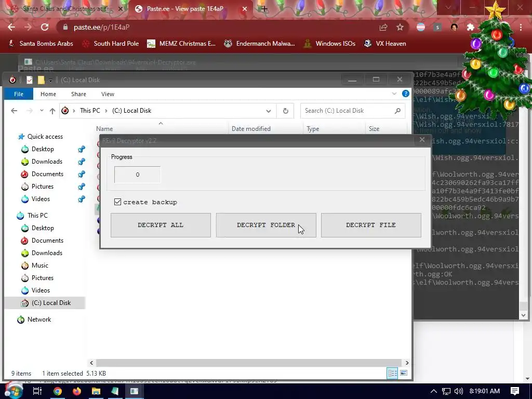Image resolution: width=532 pixels, height=399 pixels.
Task: Close the REvil Decryptor dialog
Action: click(422, 140)
